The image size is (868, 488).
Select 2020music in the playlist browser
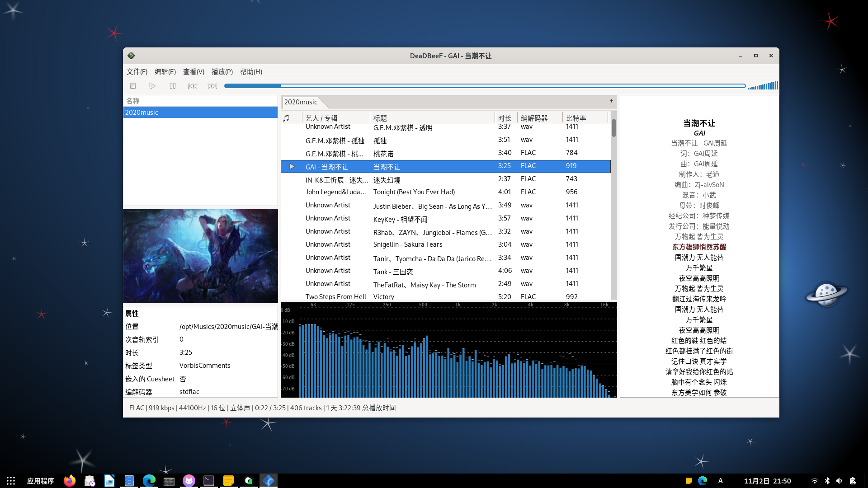click(142, 113)
